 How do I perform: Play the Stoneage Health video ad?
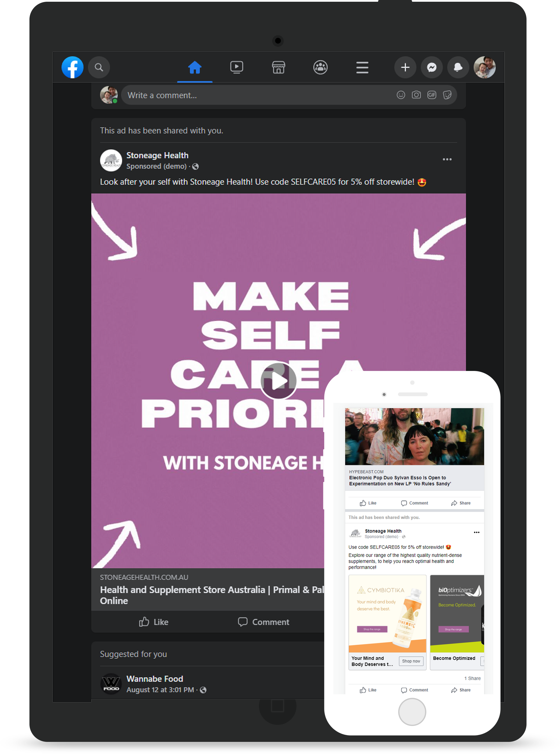click(x=278, y=380)
